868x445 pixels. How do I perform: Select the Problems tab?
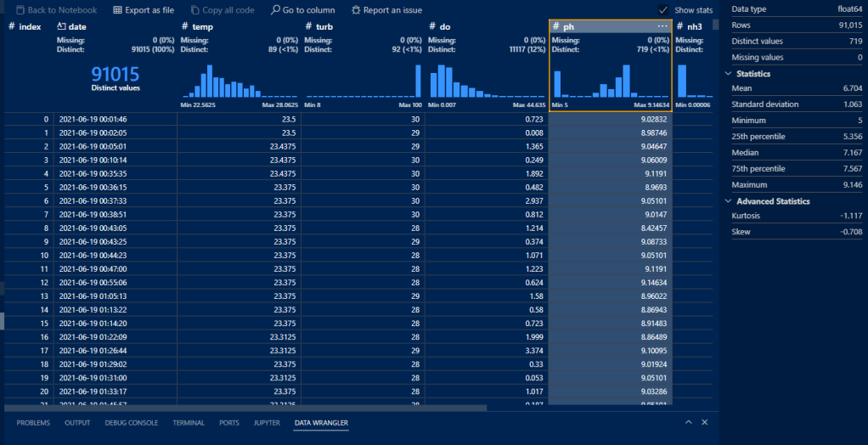tap(33, 422)
